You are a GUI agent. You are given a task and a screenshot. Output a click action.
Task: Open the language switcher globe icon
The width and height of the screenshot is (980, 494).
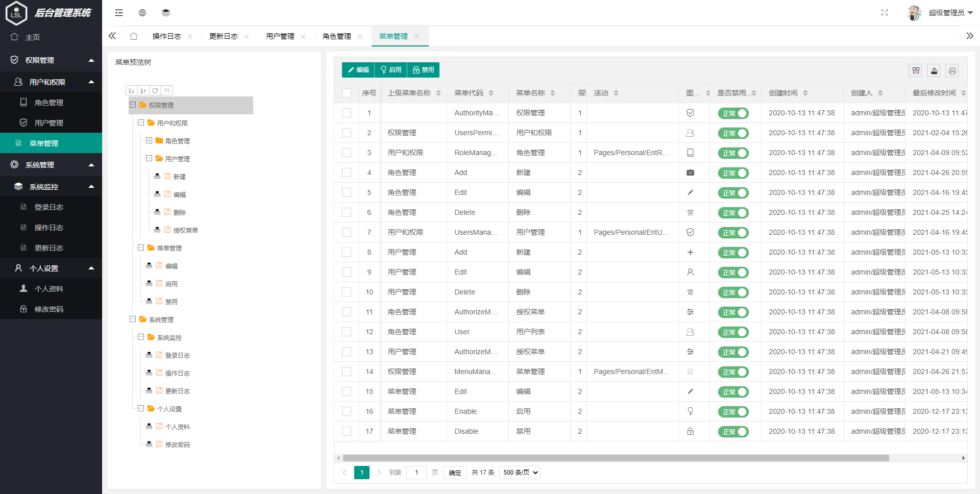(x=142, y=12)
